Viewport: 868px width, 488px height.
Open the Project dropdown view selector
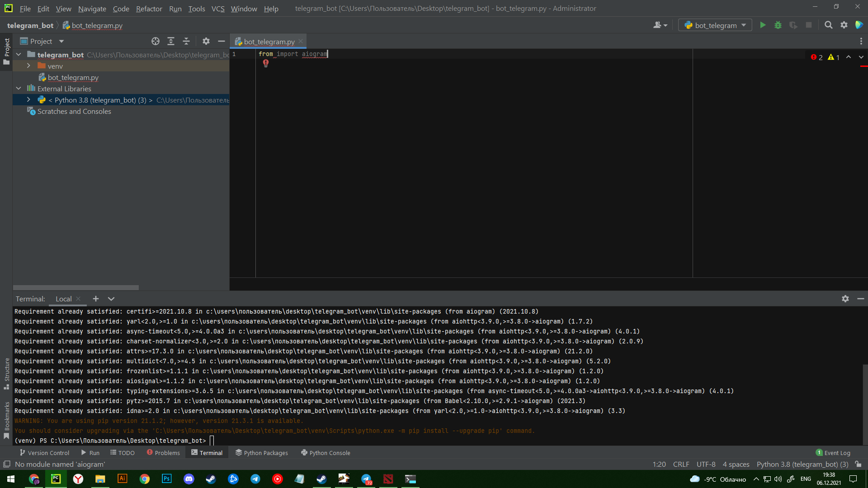tap(42, 41)
